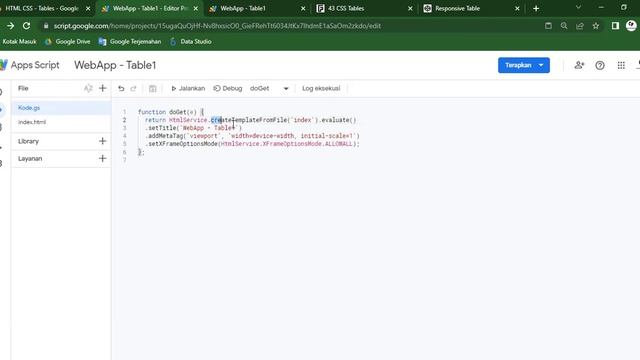Open a new browser tab
This screenshot has width=640, height=360.
pos(536,8)
